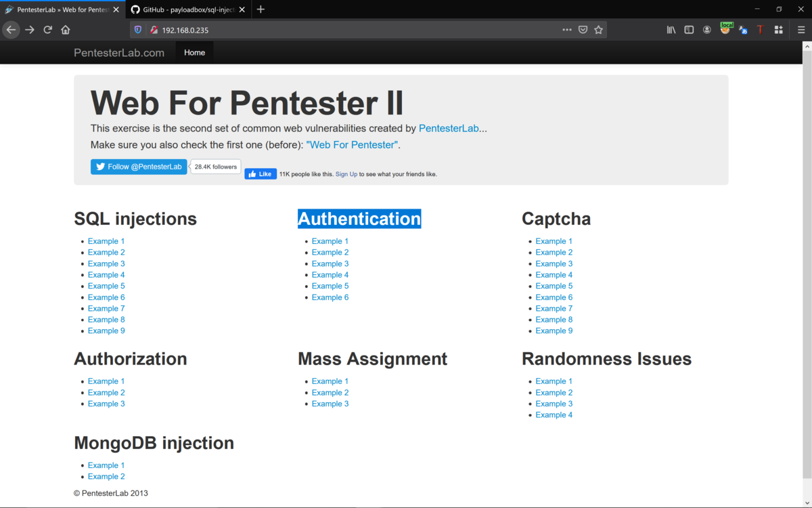The width and height of the screenshot is (812, 508).
Task: Open SQL injections Example 3
Action: coord(106,263)
